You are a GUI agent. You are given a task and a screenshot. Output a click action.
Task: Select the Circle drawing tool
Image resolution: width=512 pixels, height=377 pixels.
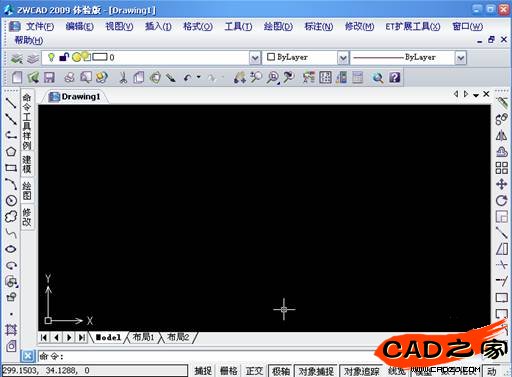click(x=11, y=200)
